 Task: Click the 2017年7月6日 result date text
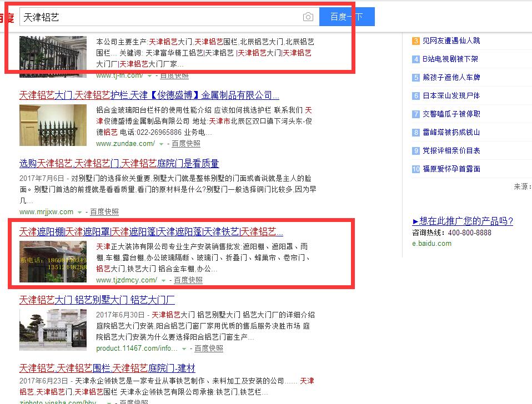pos(42,178)
